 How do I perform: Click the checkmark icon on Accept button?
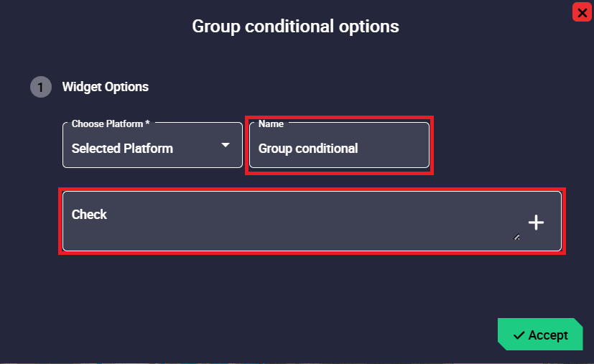click(519, 335)
